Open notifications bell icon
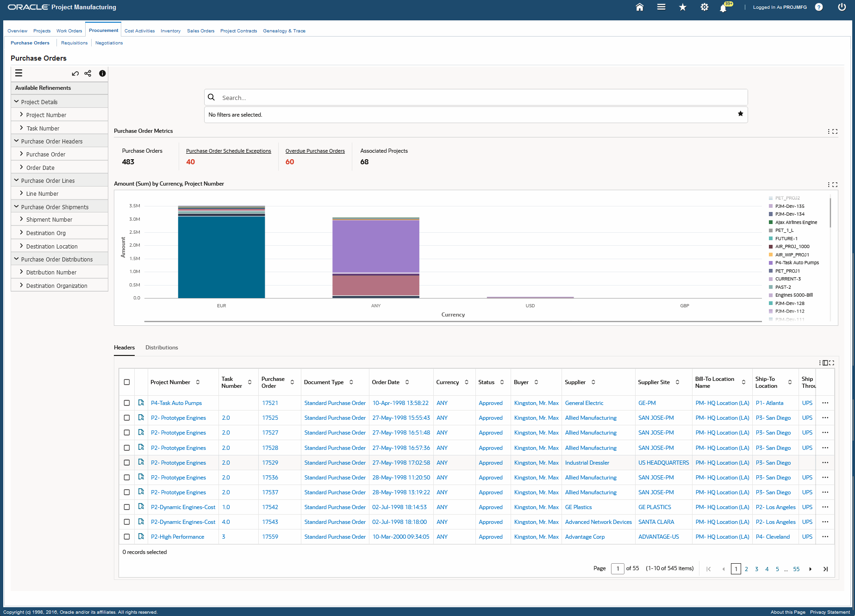Screen dimensions: 855x616 [723, 8]
